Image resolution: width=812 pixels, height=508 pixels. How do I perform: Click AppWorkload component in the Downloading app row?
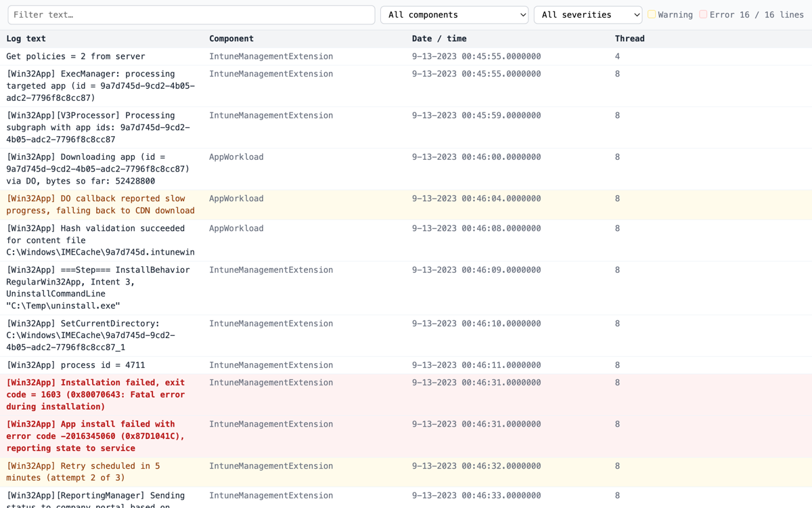[x=236, y=157]
